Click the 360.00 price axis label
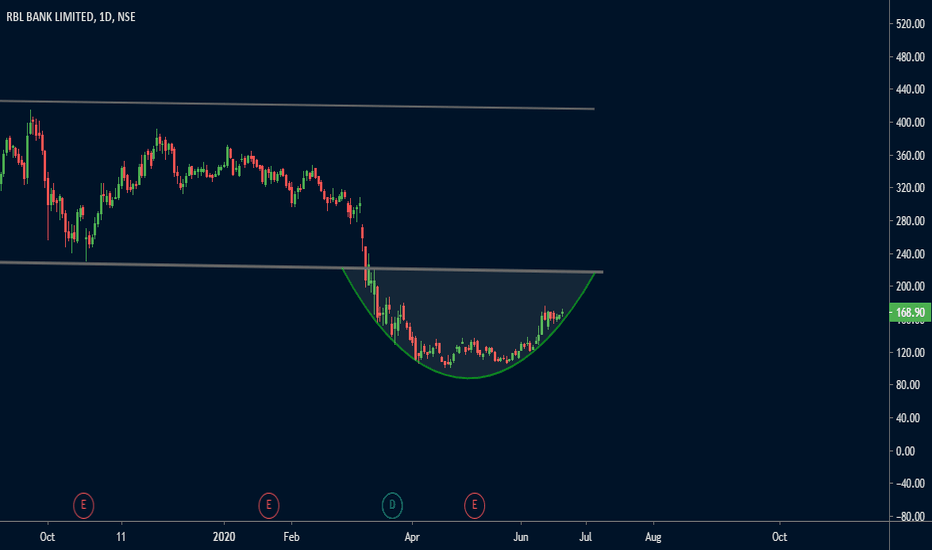This screenshot has width=932, height=550. point(910,156)
